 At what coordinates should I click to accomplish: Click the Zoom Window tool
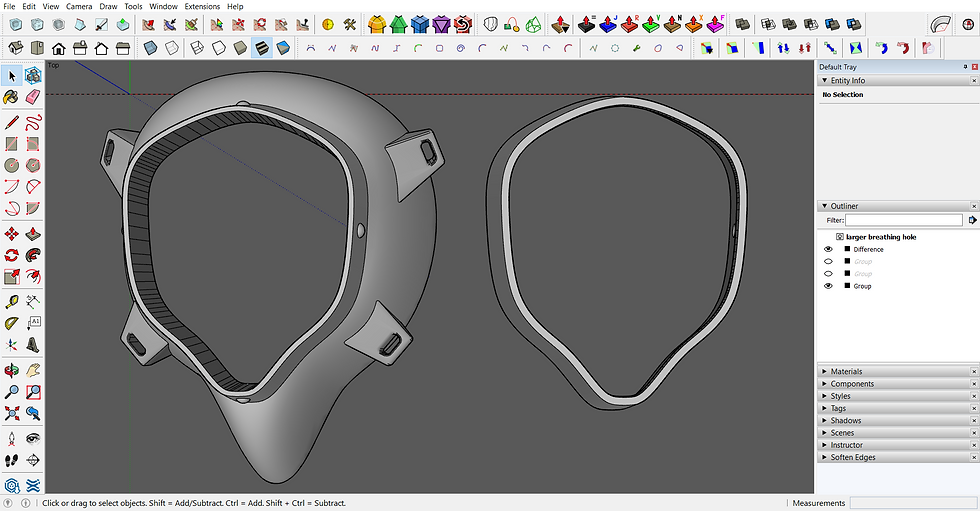point(33,392)
